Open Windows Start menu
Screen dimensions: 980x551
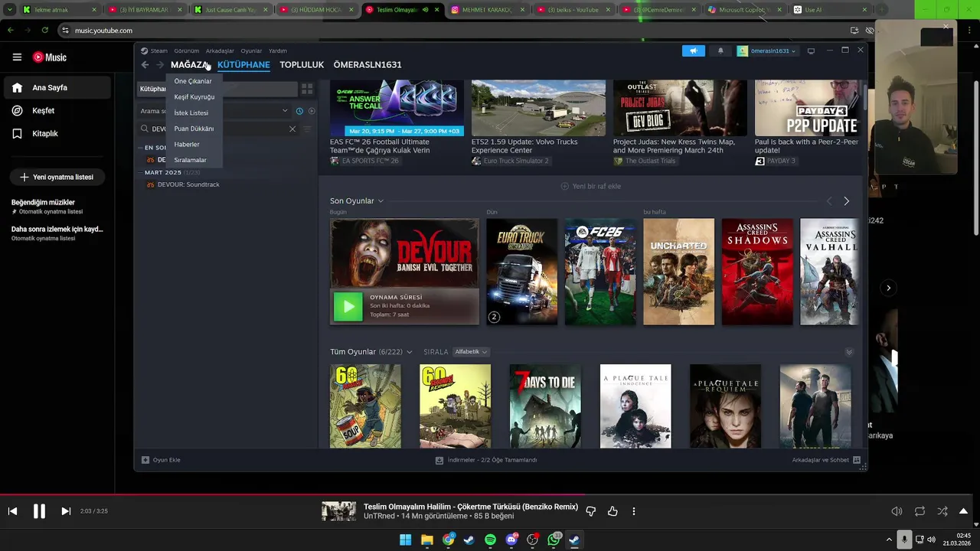click(x=405, y=540)
